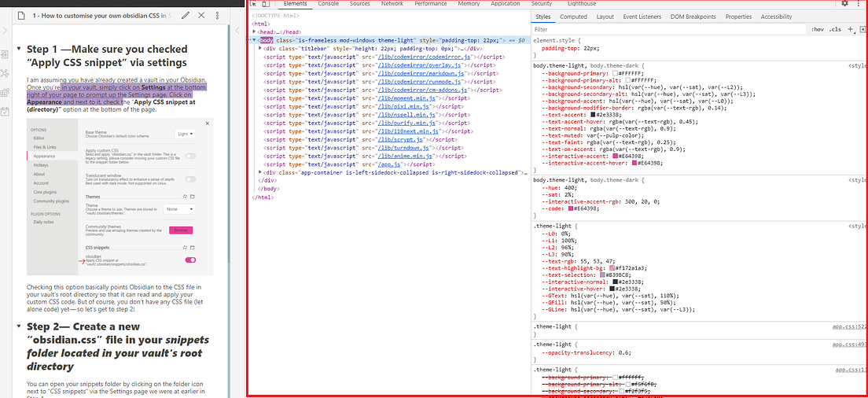Select the DOM Breakpoints sub-tab
Image resolution: width=868 pixels, height=398 pixels.
pos(693,17)
